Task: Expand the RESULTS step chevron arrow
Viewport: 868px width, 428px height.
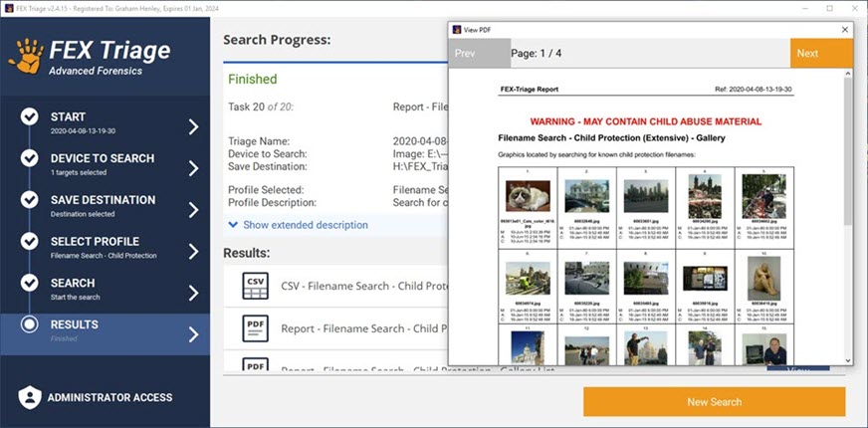Action: (193, 334)
